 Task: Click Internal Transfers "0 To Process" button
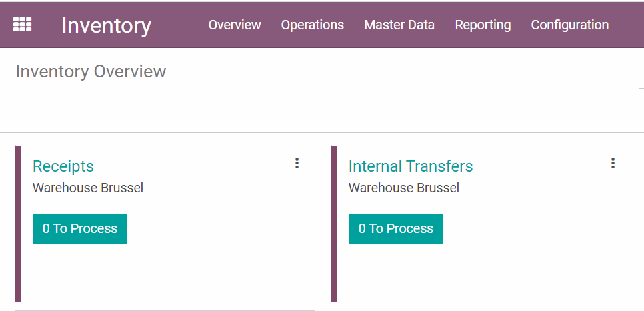396,228
